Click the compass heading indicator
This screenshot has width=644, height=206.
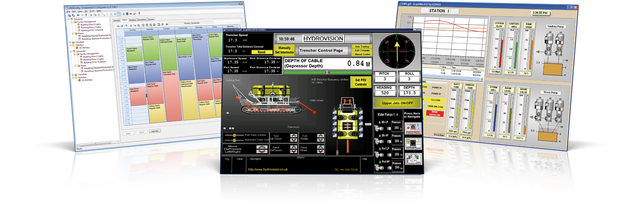397,51
